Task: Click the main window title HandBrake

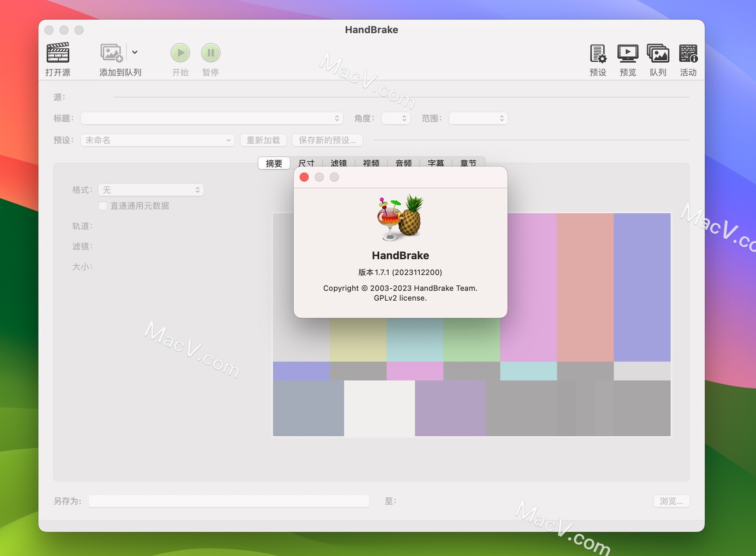Action: coord(371,30)
